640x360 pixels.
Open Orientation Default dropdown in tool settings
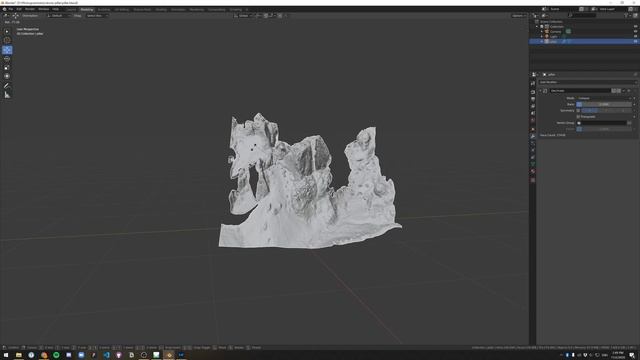(59, 16)
